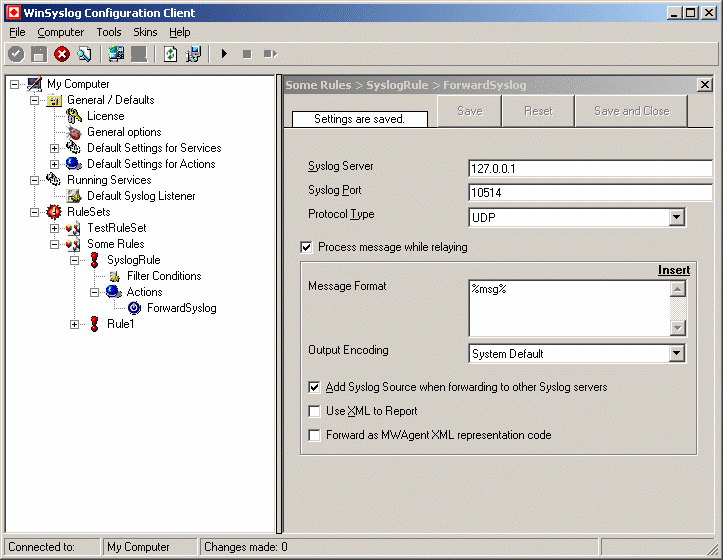Viewport: 723px width, 560px height.
Task: Toggle Process message while relaying checkbox
Action: coord(307,247)
